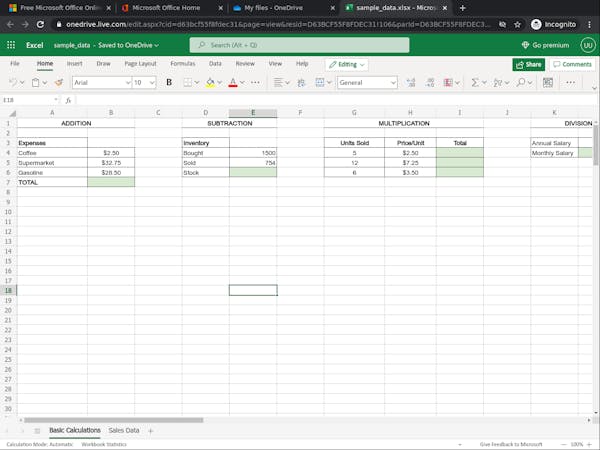Click the Sort and Filter icon
This screenshot has height=450, width=600.
(x=497, y=82)
